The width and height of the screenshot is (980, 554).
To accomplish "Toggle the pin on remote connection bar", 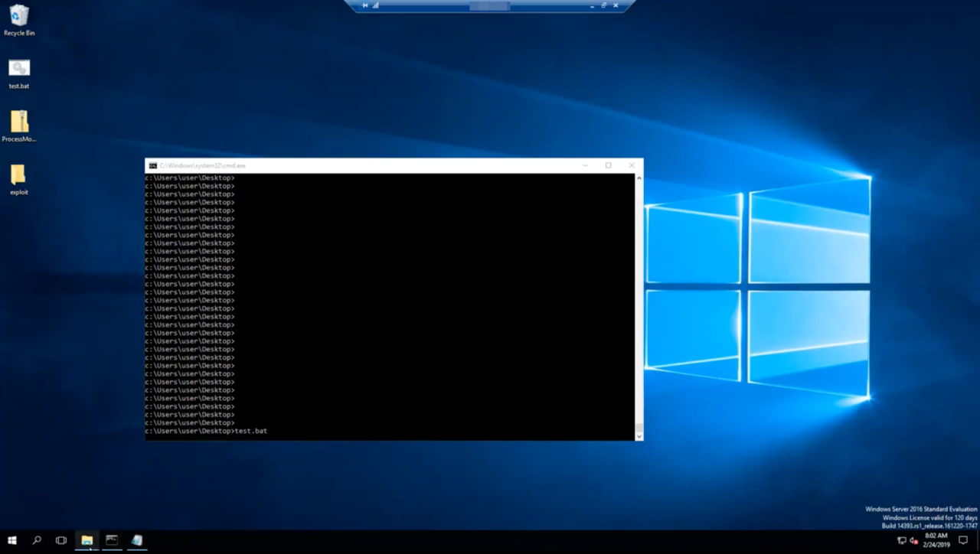I will (x=365, y=5).
